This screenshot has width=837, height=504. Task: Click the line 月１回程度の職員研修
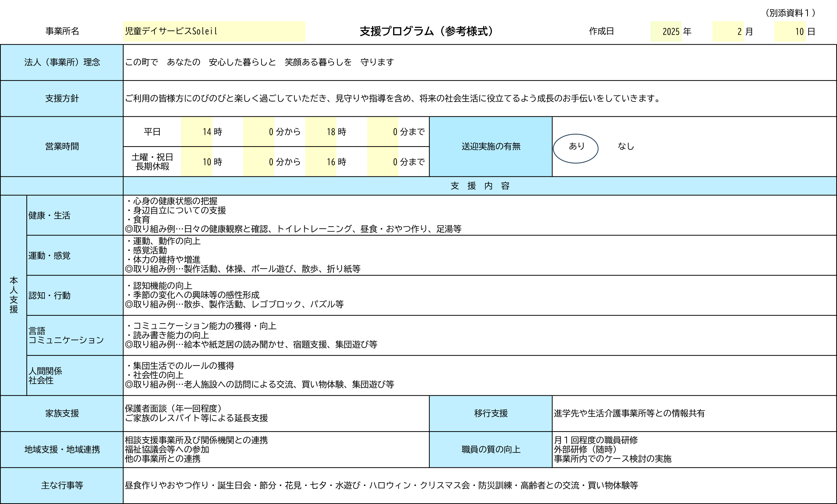point(596,440)
